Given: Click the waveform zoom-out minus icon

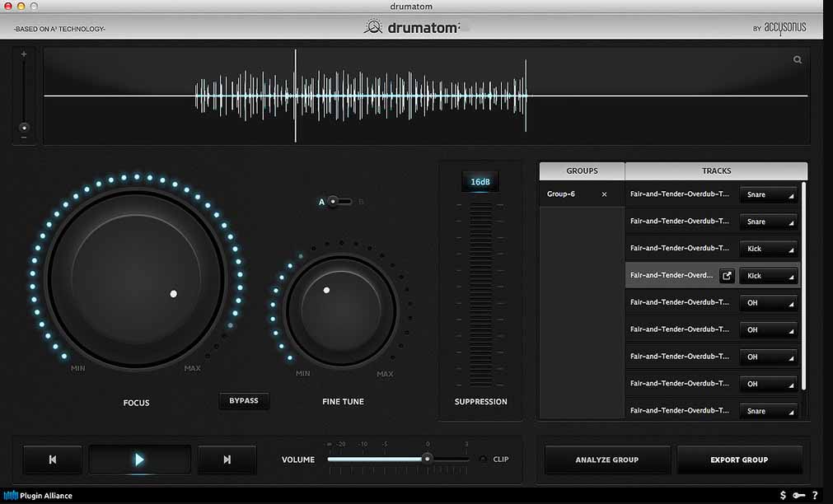Looking at the screenshot, I should click(x=23, y=138).
